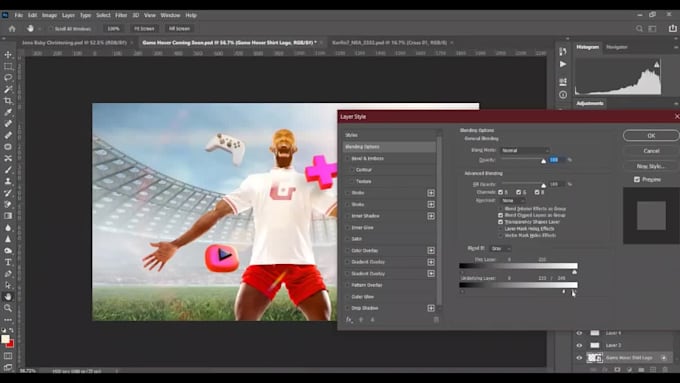Click the This Layer white slider handle
Screen dimensions: 680x383
point(575,272)
